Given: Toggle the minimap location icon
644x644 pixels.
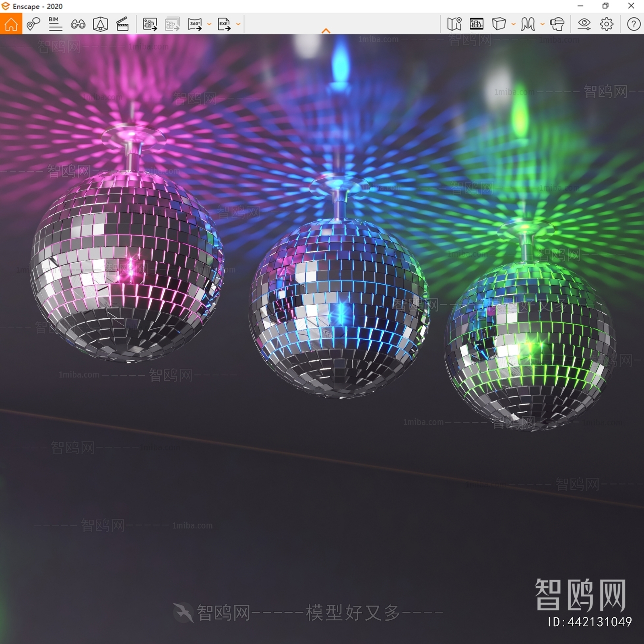Looking at the screenshot, I should point(454,24).
